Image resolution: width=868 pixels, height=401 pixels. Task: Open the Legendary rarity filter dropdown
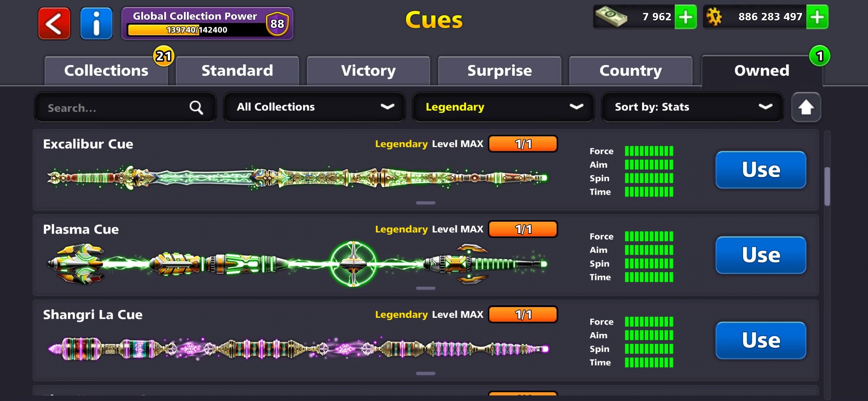503,107
